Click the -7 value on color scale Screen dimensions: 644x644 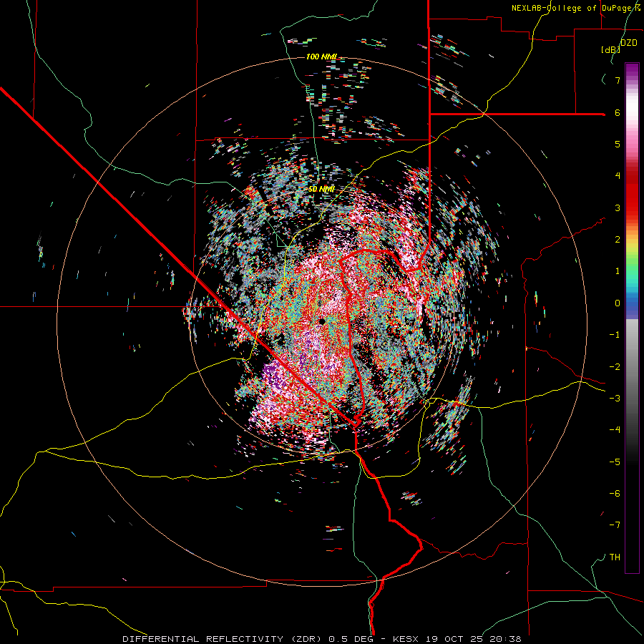[x=615, y=525]
